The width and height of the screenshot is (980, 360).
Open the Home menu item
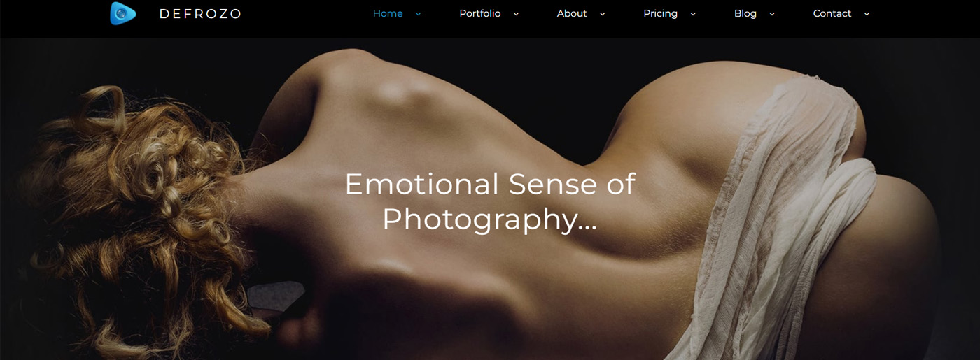(x=388, y=13)
